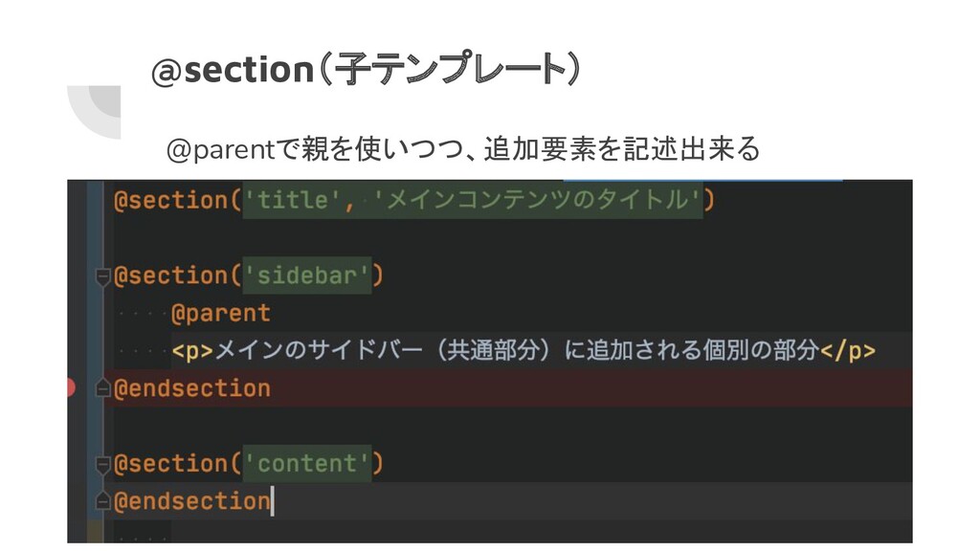
Task: Click the gray quarter-circle decoration
Action: (94, 112)
